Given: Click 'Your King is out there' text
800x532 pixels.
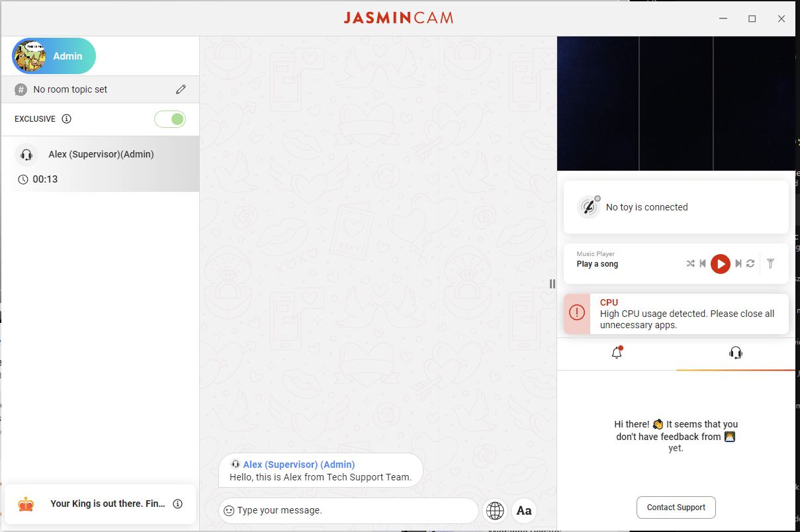Looking at the screenshot, I should (108, 504).
